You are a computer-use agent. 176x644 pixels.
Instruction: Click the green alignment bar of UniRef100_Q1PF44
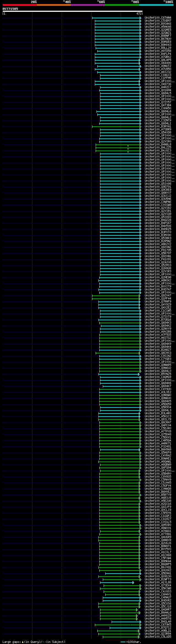[x=116, y=299]
